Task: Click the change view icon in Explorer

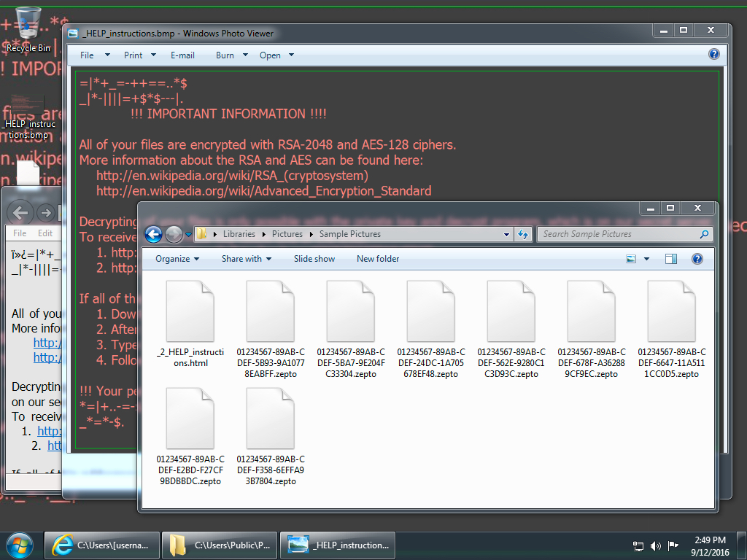Action: pos(632,259)
